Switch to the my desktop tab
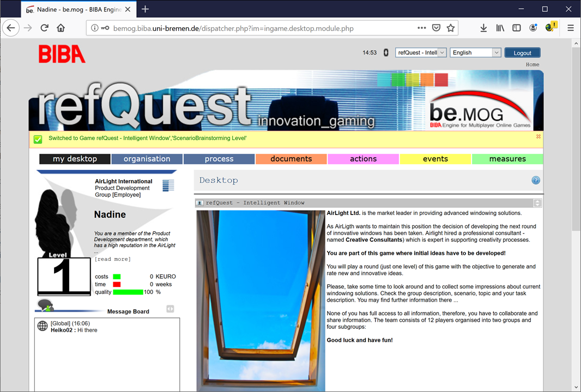The image size is (581, 392). (x=75, y=159)
